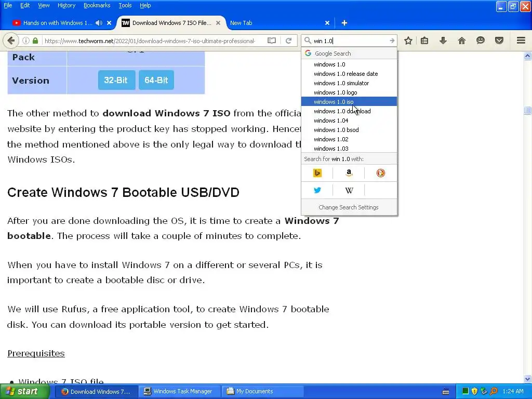This screenshot has width=532, height=399.
Task: Click the green padlock security icon
Action: (35, 41)
